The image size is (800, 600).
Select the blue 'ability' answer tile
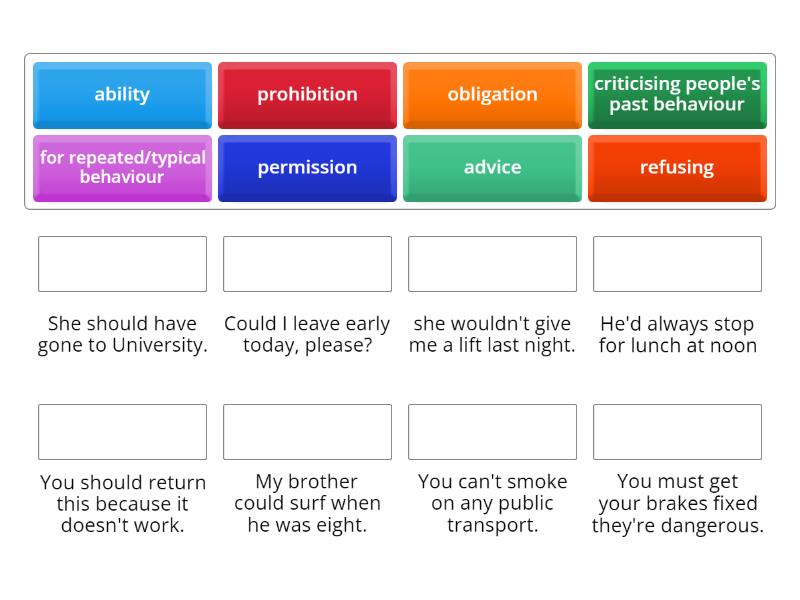pyautogui.click(x=121, y=95)
